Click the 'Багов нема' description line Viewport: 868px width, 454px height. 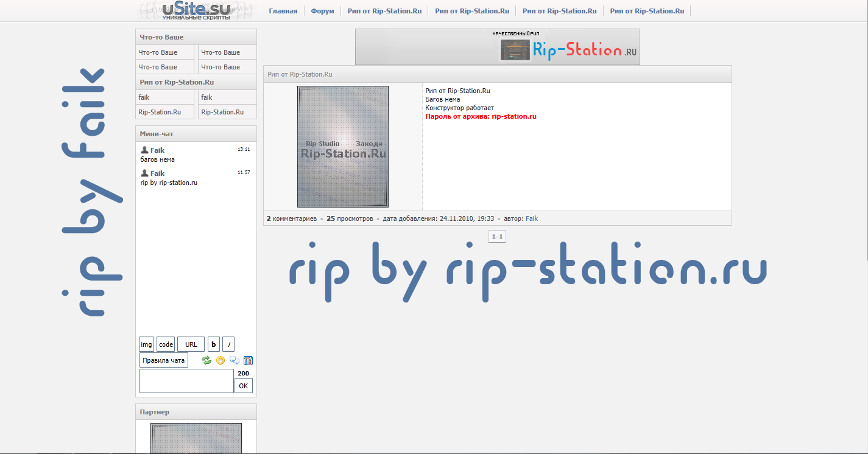tap(443, 99)
